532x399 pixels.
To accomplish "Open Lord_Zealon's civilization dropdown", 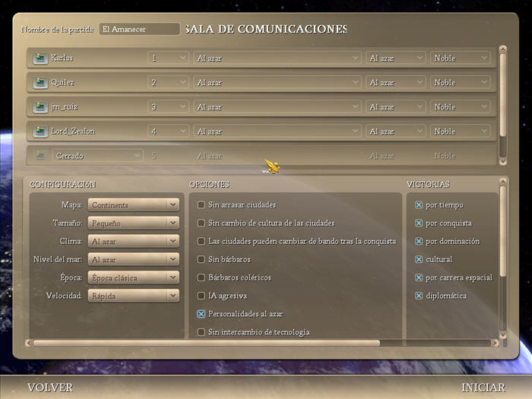I will 277,131.
